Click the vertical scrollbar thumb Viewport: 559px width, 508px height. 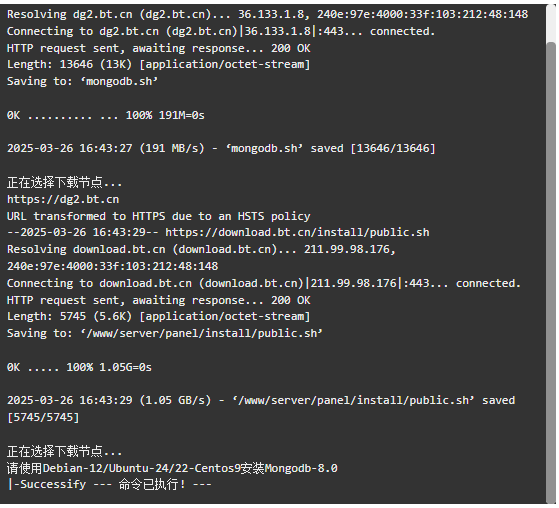(x=551, y=273)
